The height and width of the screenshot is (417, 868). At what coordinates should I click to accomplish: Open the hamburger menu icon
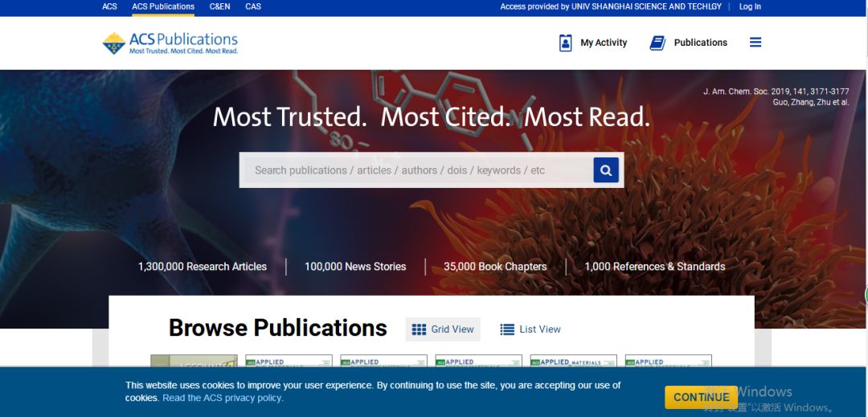(x=755, y=43)
